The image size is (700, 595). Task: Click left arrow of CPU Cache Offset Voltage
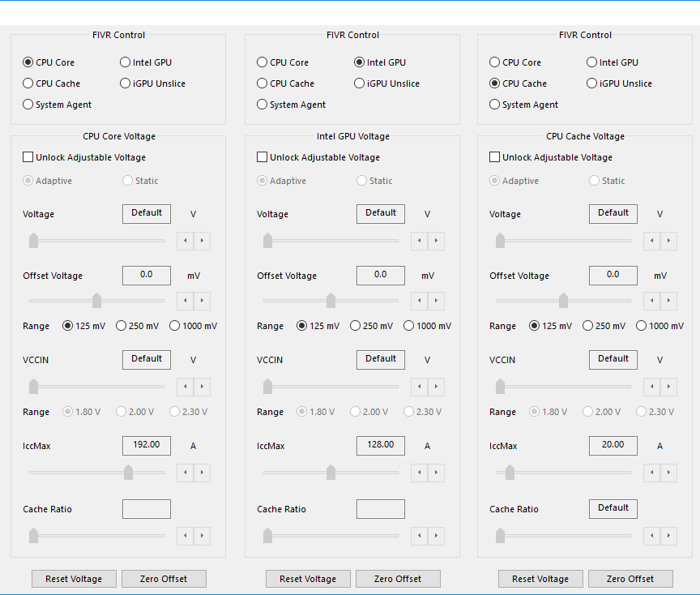click(x=651, y=302)
